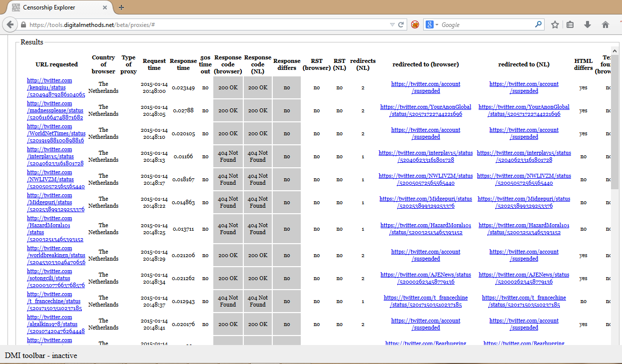Click the 'HTML differs' column header
Viewport: 622px width, 364px height.
[x=584, y=64]
